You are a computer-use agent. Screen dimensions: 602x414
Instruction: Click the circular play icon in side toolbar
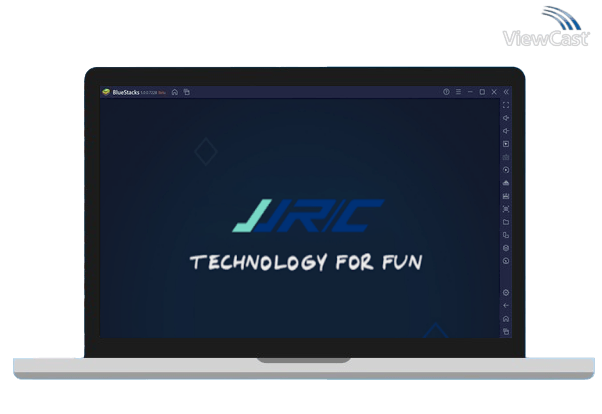(506, 170)
